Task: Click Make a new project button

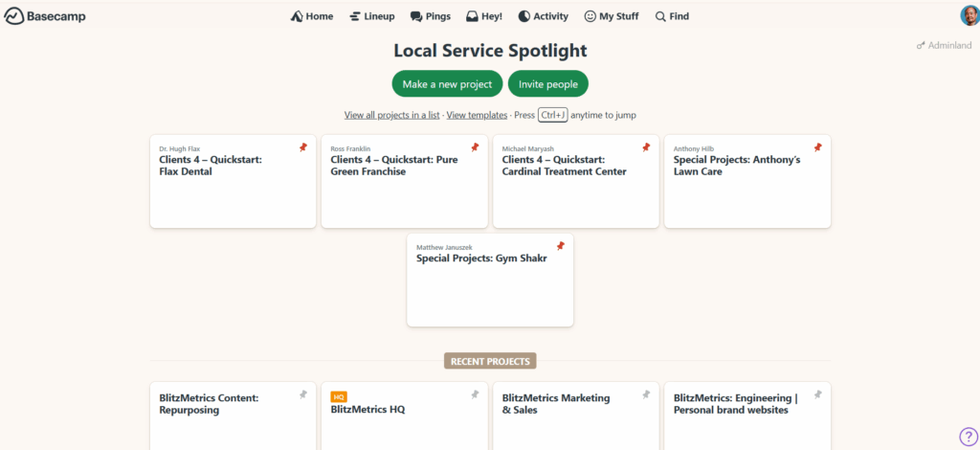Action: [447, 84]
